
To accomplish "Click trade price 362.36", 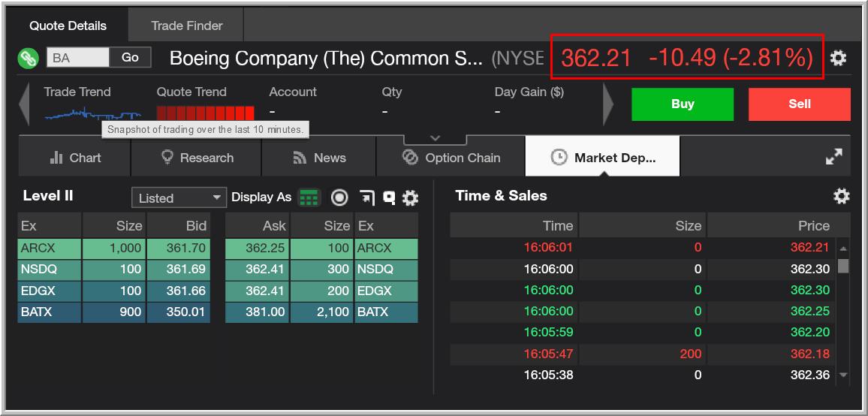I will pos(810,375).
